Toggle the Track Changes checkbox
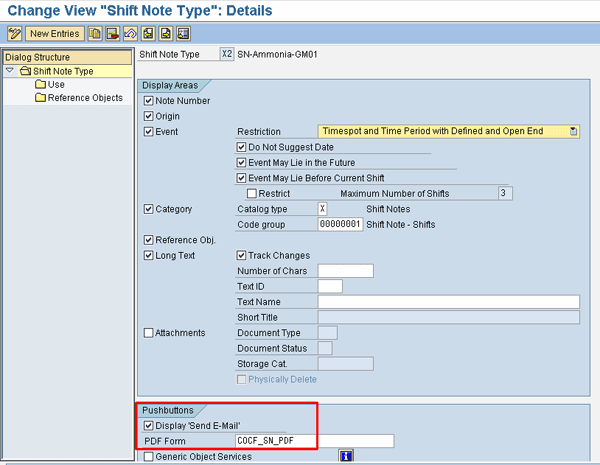This screenshot has width=600, height=465. pos(241,255)
